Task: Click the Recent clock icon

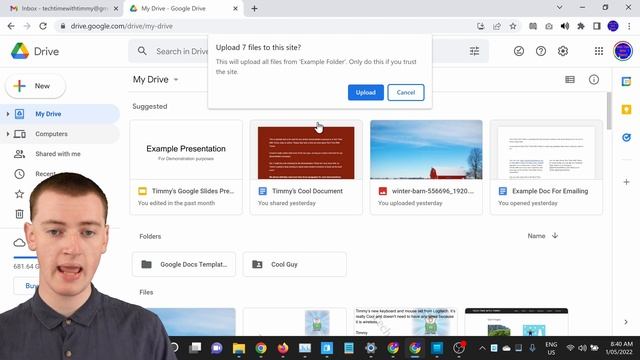Action: coord(19,174)
